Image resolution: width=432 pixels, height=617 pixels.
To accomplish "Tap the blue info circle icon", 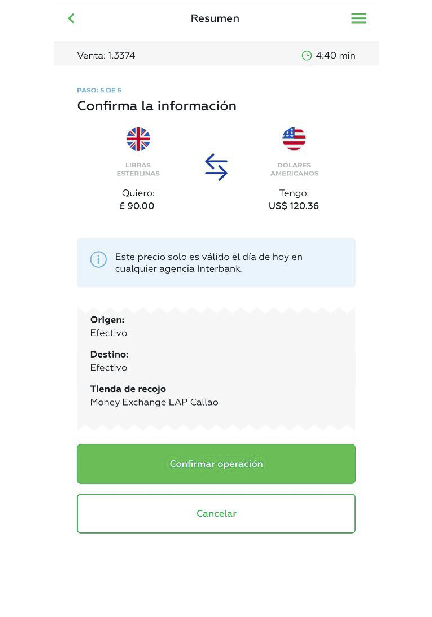I will (x=98, y=260).
